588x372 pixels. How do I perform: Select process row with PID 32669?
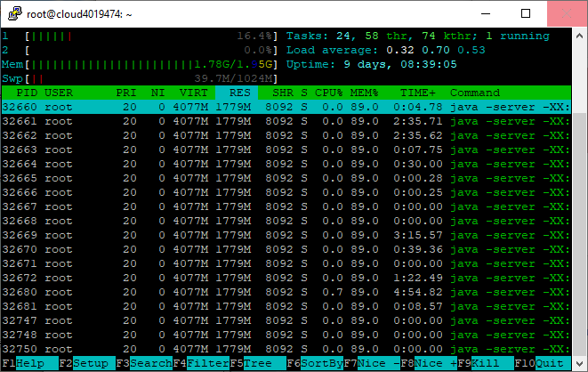tap(286, 235)
